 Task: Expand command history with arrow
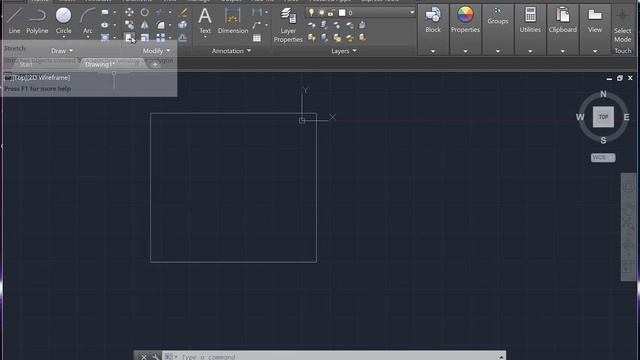click(x=502, y=357)
